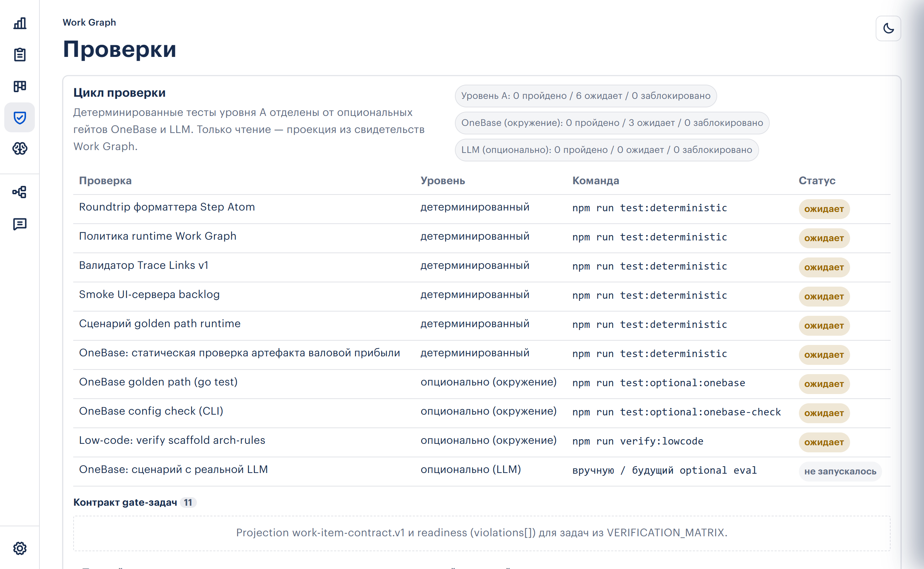Screen dimensions: 924x569
Task: Select row Smoke UI-сервера backlog
Action: [482, 297]
